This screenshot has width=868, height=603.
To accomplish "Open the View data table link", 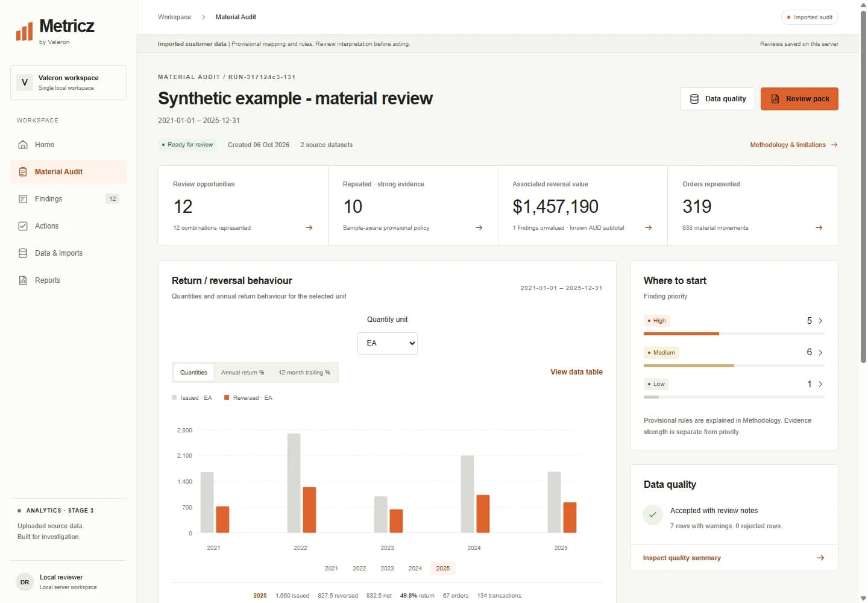I will tap(576, 372).
